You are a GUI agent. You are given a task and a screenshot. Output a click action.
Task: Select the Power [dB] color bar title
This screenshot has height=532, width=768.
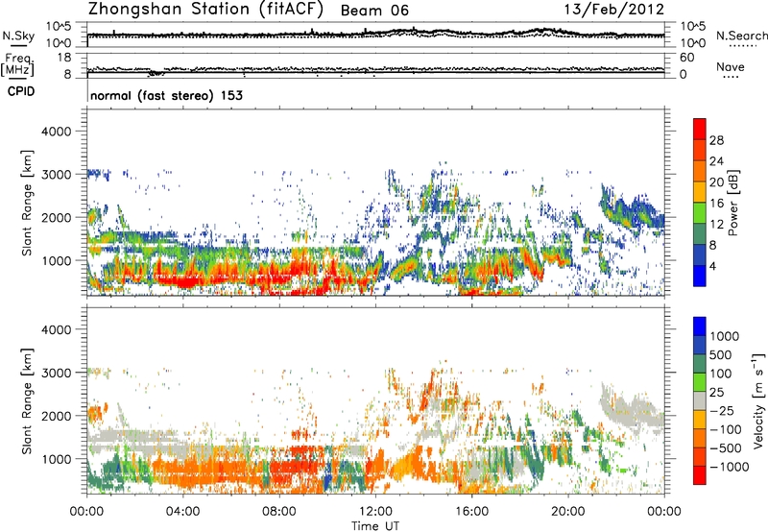[x=733, y=203]
